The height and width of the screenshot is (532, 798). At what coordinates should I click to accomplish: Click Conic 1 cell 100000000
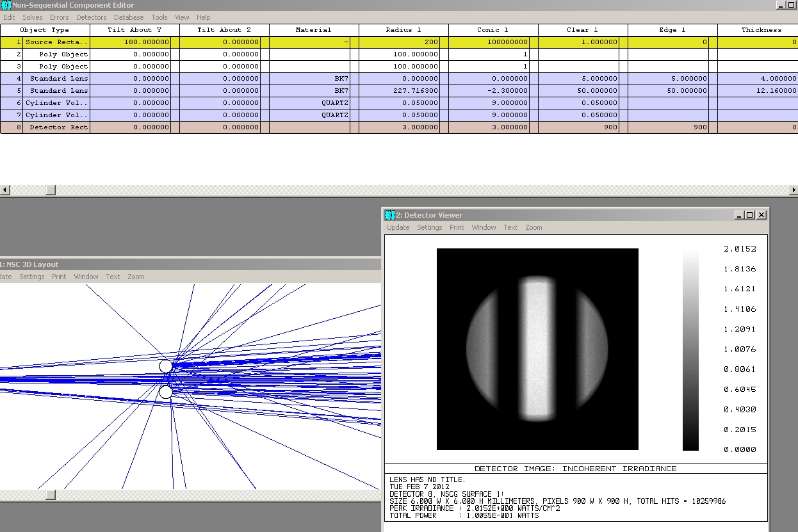pos(489,42)
